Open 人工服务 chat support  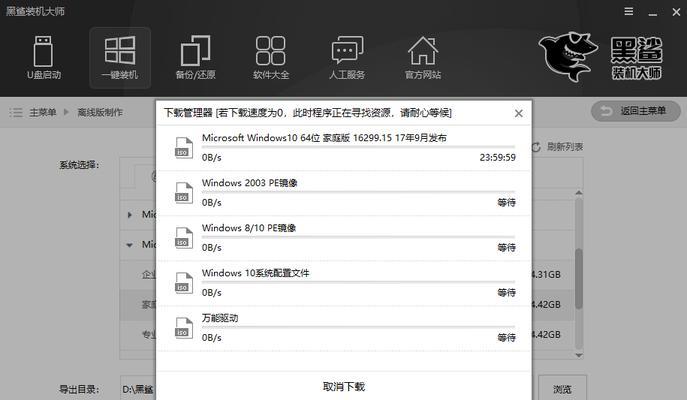347,58
